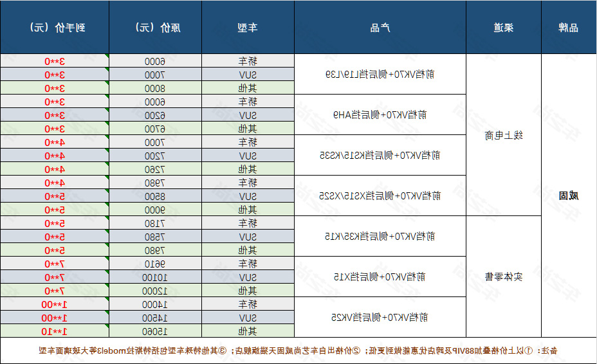This screenshot has width=597, height=364.
Task: Select the 车型 header cell
Action: [x=248, y=28]
